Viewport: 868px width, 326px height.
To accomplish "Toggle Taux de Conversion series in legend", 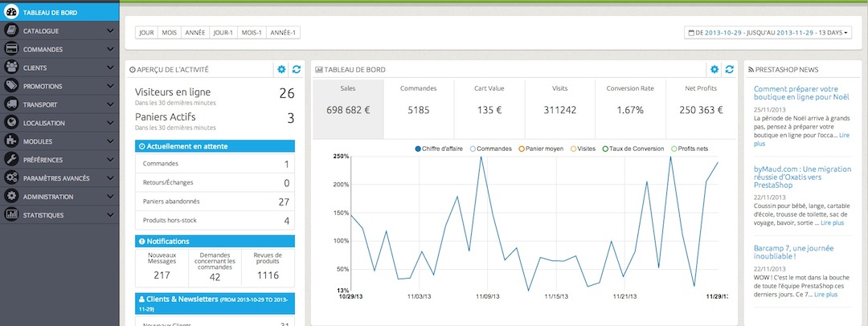I will click(x=633, y=149).
